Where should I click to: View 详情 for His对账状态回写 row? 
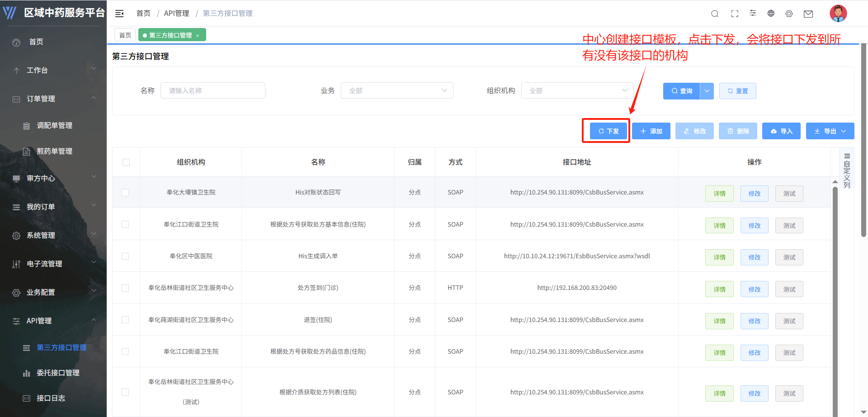click(719, 194)
